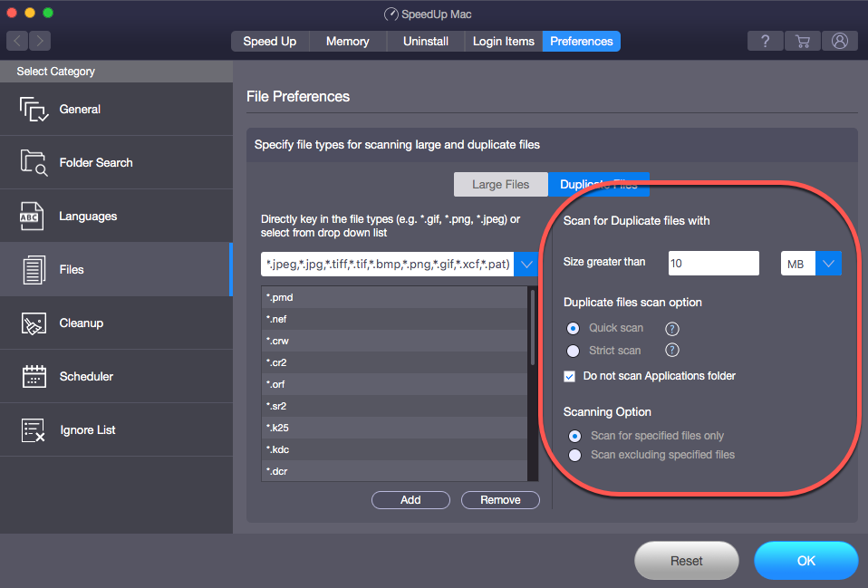
Task: Open the Uninstall tab
Action: pos(426,42)
